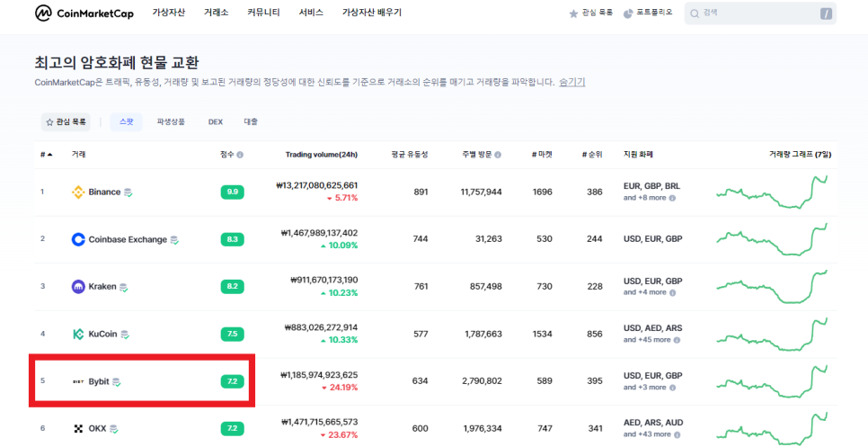This screenshot has width=868, height=447.
Task: Open the 거래소 menu
Action: tap(216, 13)
